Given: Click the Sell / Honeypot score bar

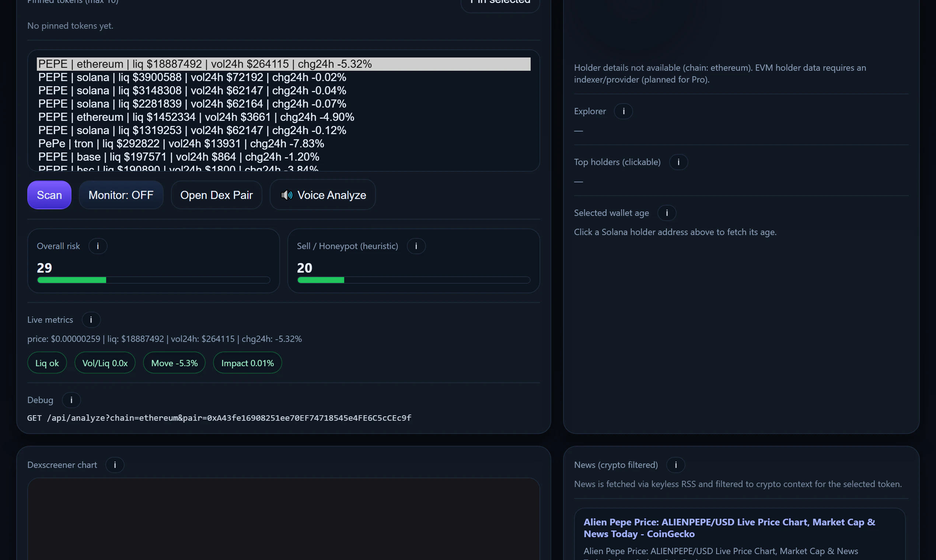Looking at the screenshot, I should click(x=414, y=280).
